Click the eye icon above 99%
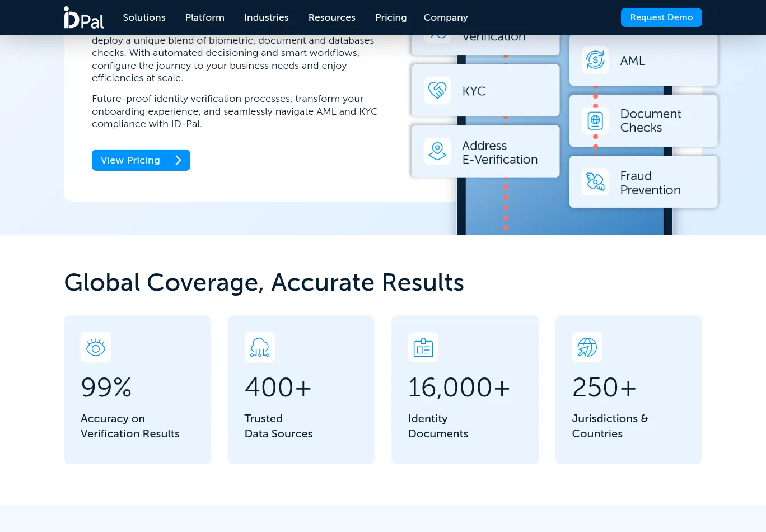Viewport: 766px width, 532px height. click(96, 347)
